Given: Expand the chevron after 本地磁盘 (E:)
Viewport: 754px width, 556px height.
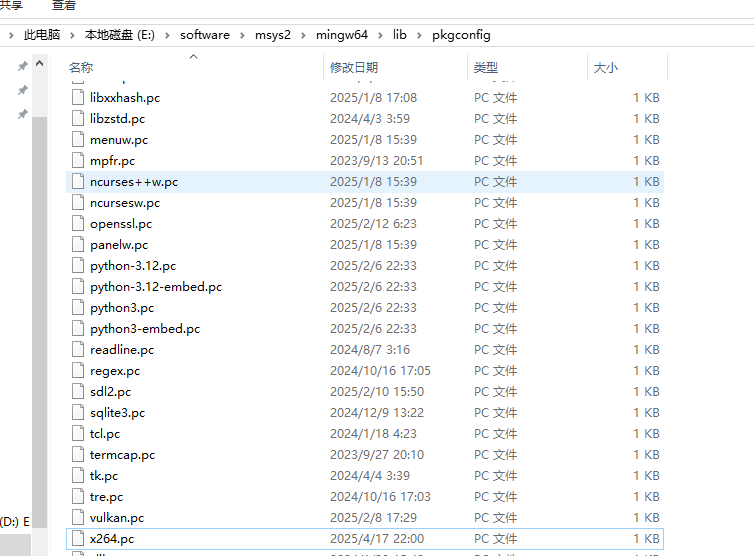Looking at the screenshot, I should click(167, 35).
